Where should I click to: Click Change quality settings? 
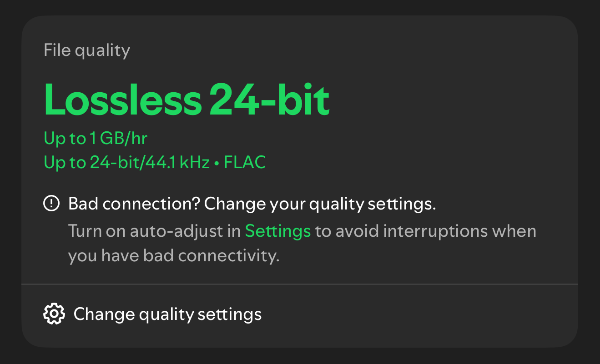[x=167, y=314]
